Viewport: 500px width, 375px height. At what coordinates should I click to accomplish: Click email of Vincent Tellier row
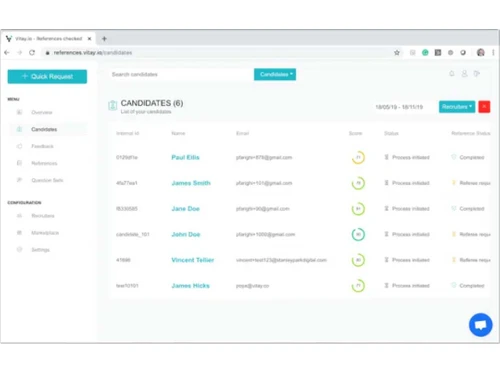click(281, 260)
